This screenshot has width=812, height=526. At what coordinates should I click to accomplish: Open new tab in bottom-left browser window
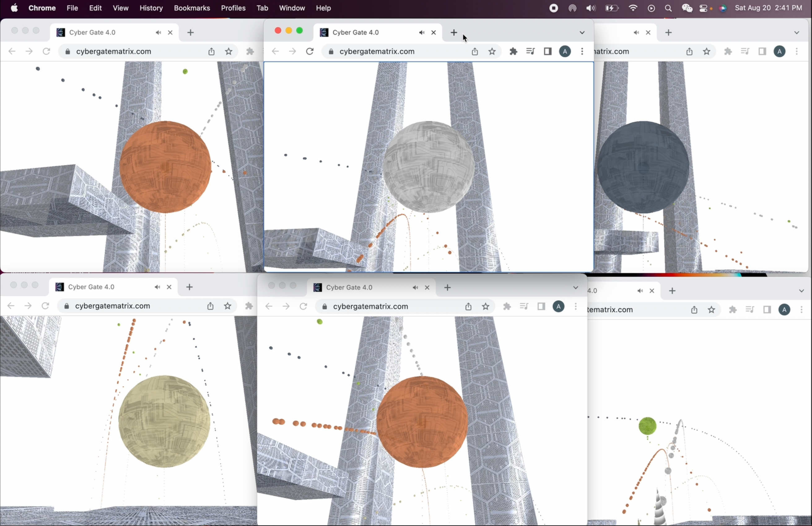190,287
